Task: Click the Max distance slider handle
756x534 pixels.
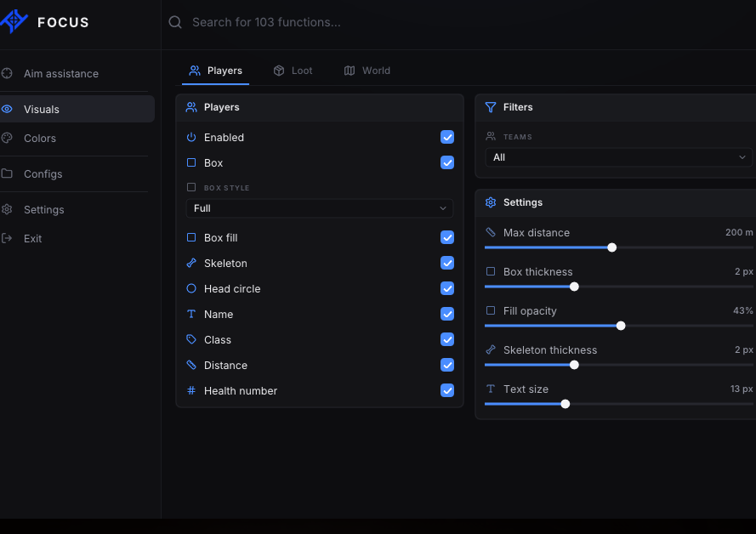Action: pyautogui.click(x=611, y=247)
